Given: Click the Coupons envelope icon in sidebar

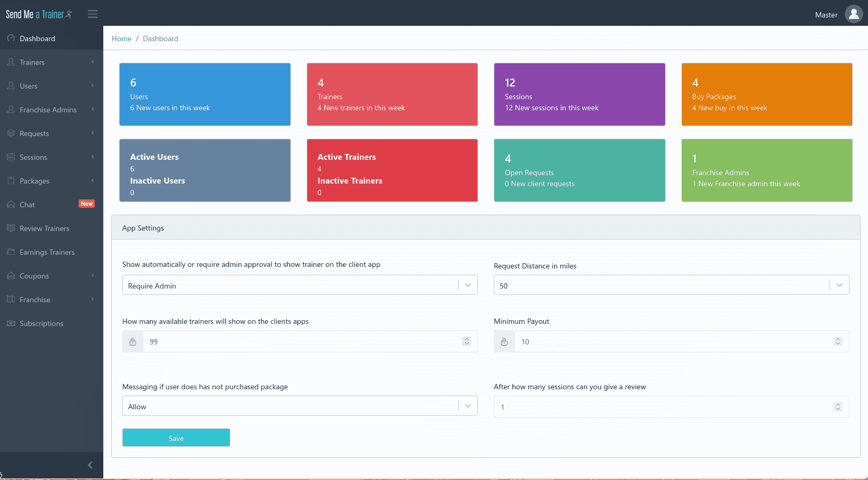Looking at the screenshot, I should (11, 275).
